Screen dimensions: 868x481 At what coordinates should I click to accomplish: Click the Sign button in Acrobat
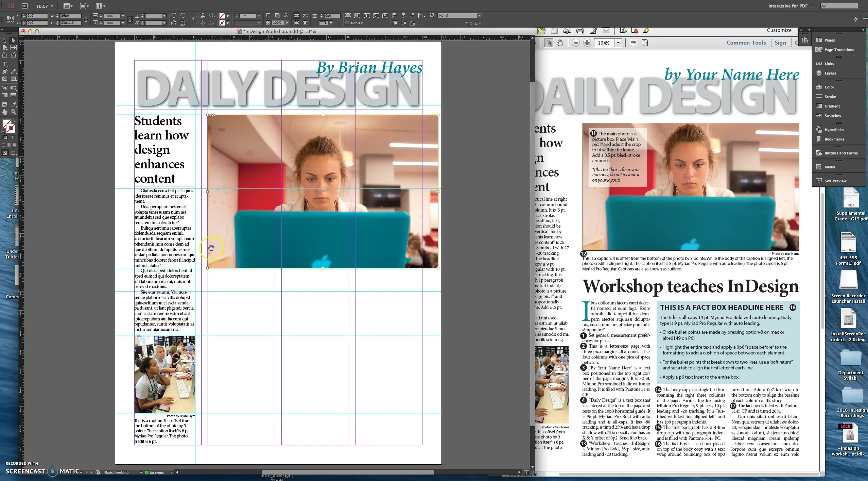tap(780, 43)
